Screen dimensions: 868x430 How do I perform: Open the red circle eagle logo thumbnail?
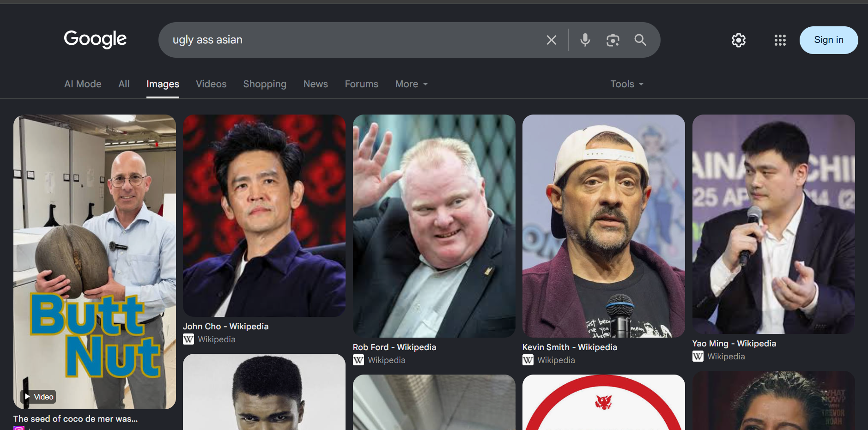[604, 402]
